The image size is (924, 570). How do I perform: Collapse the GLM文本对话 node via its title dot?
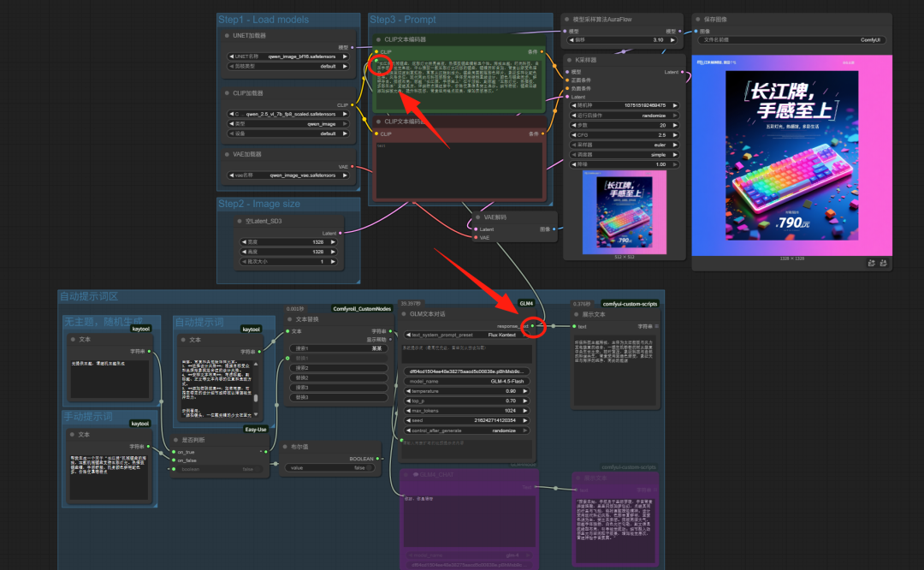[404, 314]
